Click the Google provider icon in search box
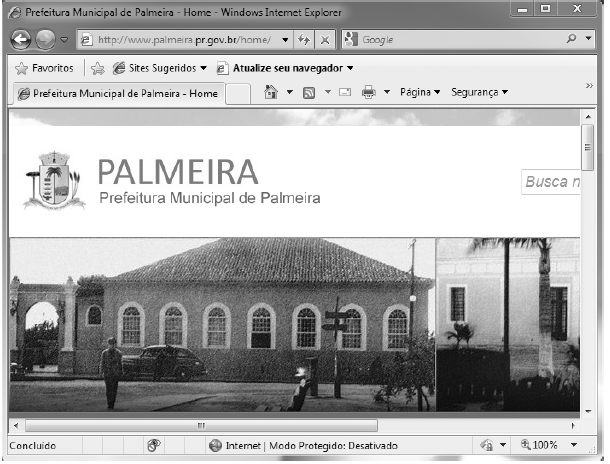Viewport: 610px width, 464px height. 351,39
